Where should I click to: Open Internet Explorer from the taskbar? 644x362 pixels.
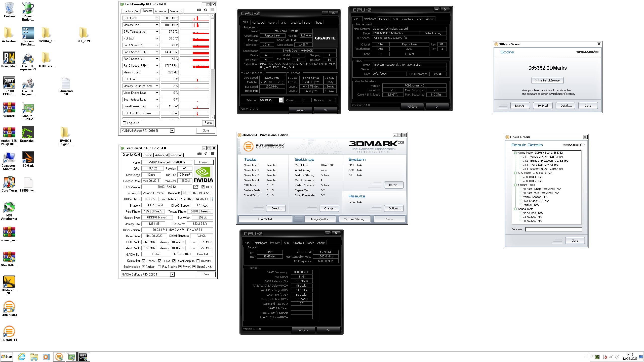coord(22,356)
